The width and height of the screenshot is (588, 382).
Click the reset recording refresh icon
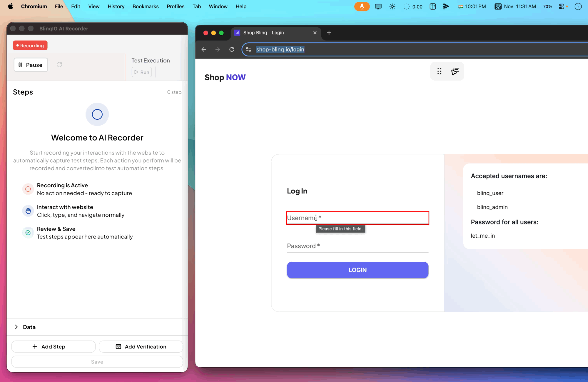[59, 65]
